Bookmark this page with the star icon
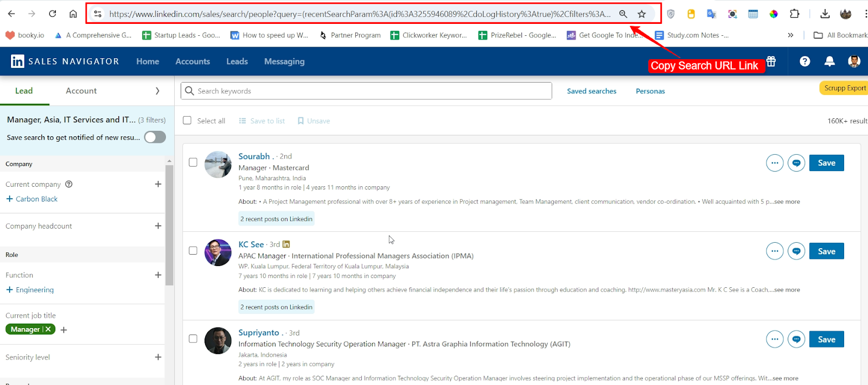Viewport: 868px width, 385px height. pos(642,14)
